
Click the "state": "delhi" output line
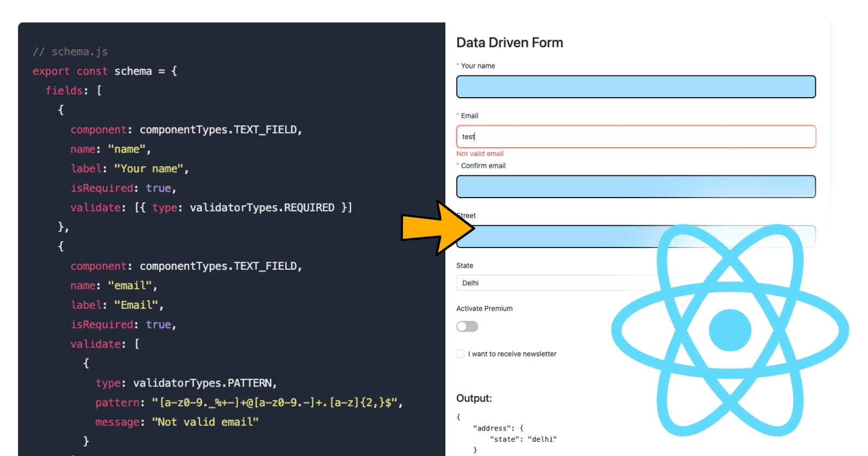[522, 439]
